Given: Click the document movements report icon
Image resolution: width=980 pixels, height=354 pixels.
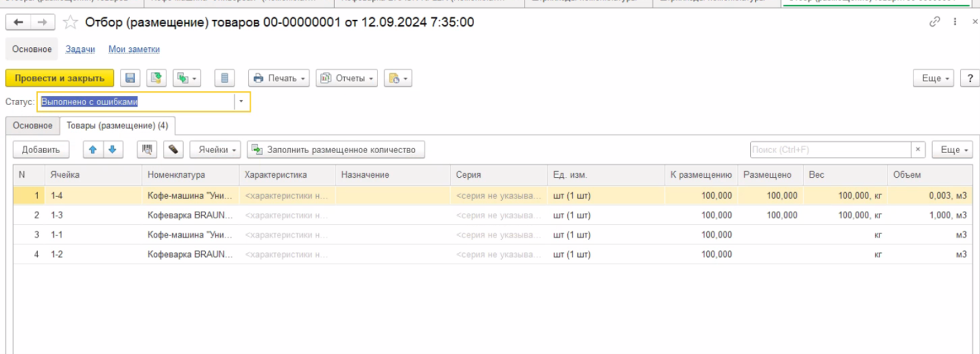Looking at the screenshot, I should click(x=224, y=78).
